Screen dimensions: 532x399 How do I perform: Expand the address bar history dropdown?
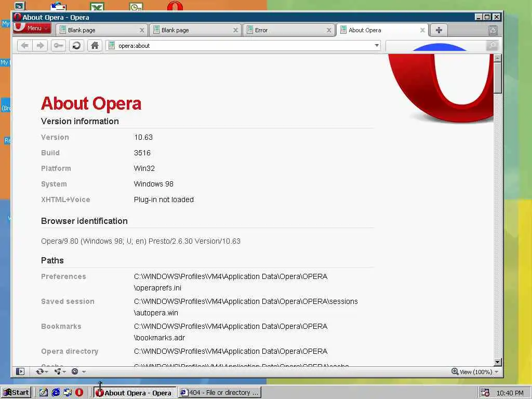377,46
